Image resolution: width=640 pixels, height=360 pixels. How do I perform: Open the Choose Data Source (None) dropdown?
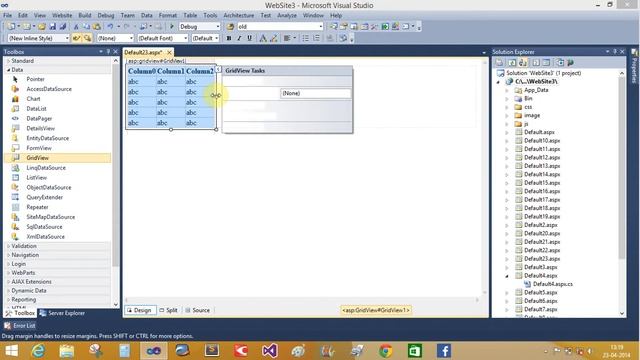tap(315, 93)
